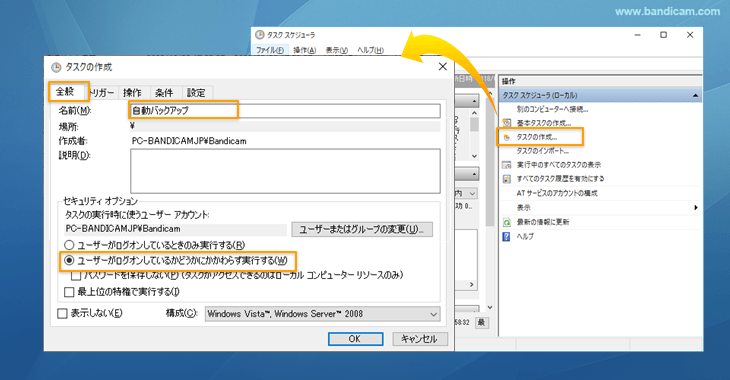Click the middle pane vertical scrollbar down arrow
The width and height of the screenshot is (730, 380).
(489, 307)
